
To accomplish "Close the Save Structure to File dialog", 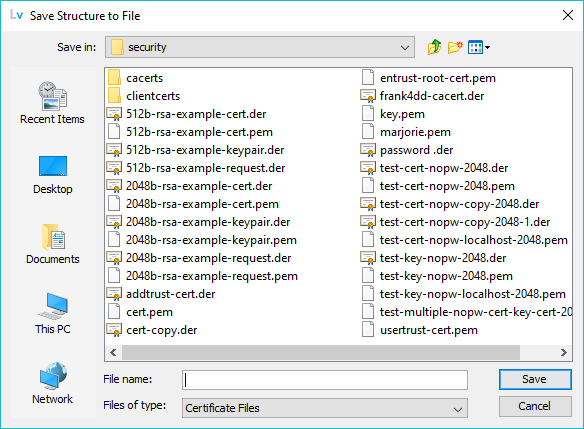I will point(568,15).
